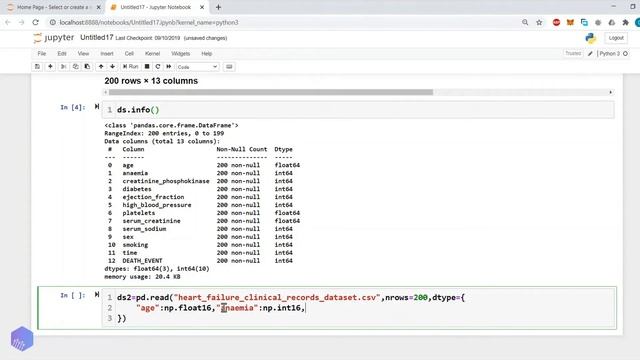Open the View menu
The height and width of the screenshot is (360, 640).
pos(83,53)
